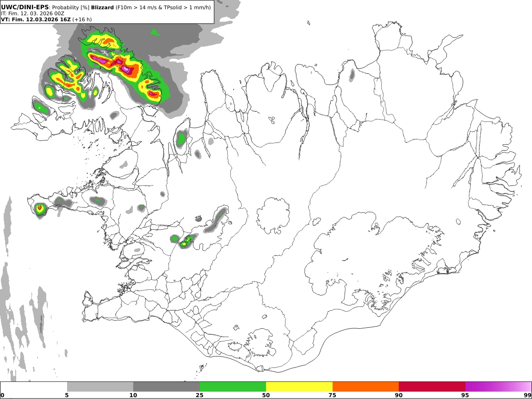The height and width of the screenshot is (399, 532).
Task: Click the '50' legend tick label
Action: [x=266, y=395]
